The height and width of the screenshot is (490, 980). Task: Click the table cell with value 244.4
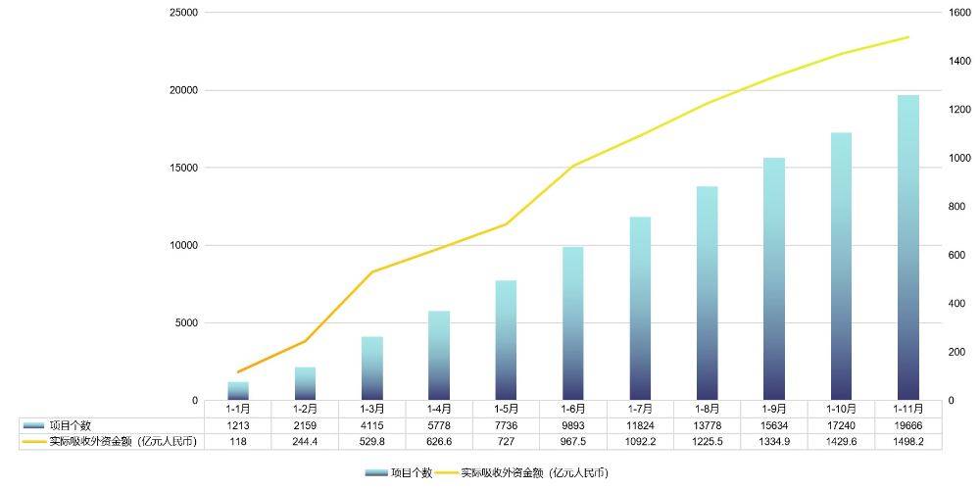pos(305,442)
